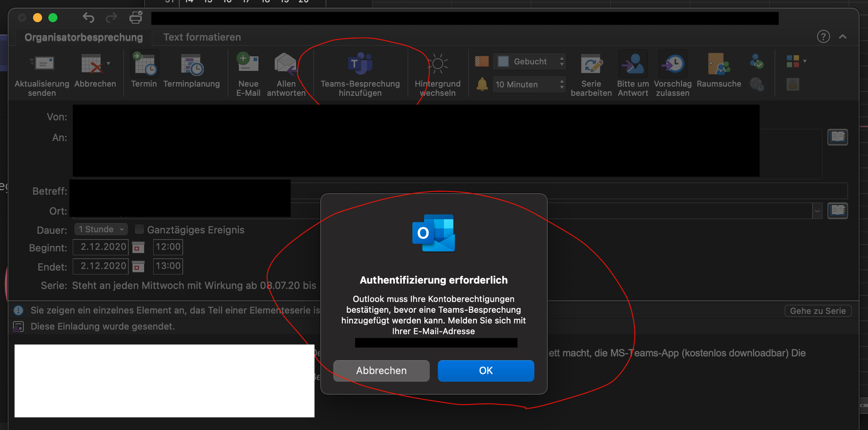The width and height of the screenshot is (868, 430).
Task: Click the print icon in title bar
Action: (x=136, y=17)
